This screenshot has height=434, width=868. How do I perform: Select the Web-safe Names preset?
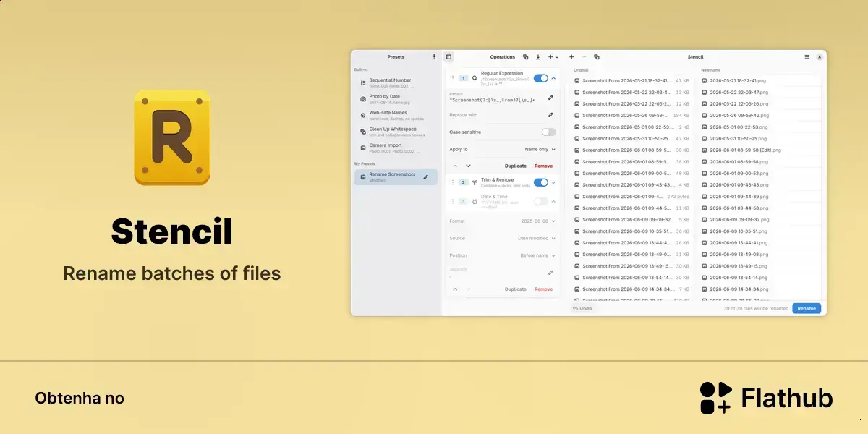[396, 115]
